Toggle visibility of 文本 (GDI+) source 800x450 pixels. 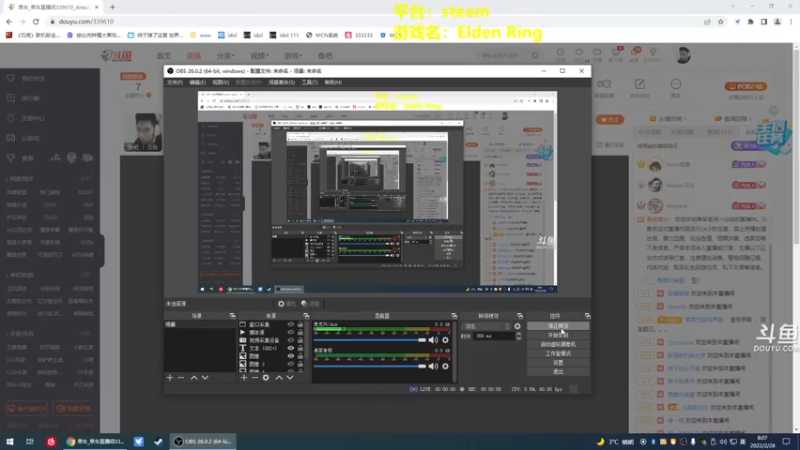(x=290, y=348)
